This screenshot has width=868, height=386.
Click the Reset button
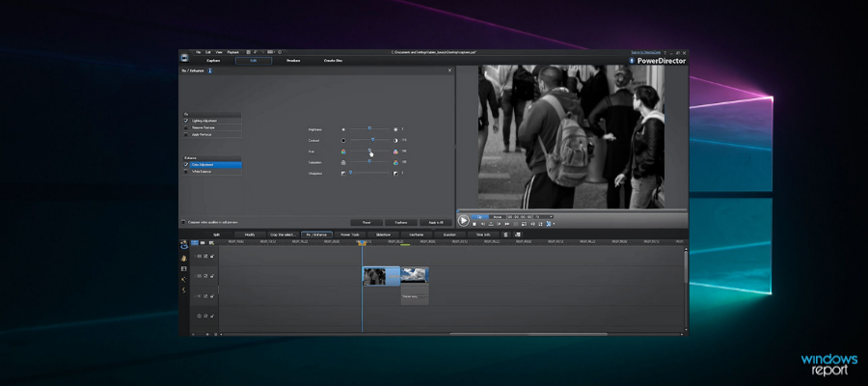point(366,222)
